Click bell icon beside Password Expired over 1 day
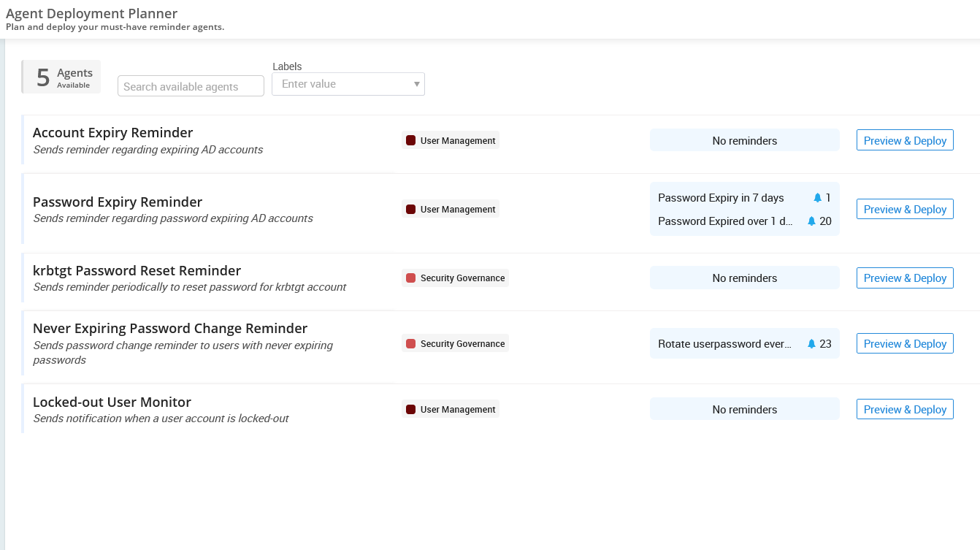 811,221
